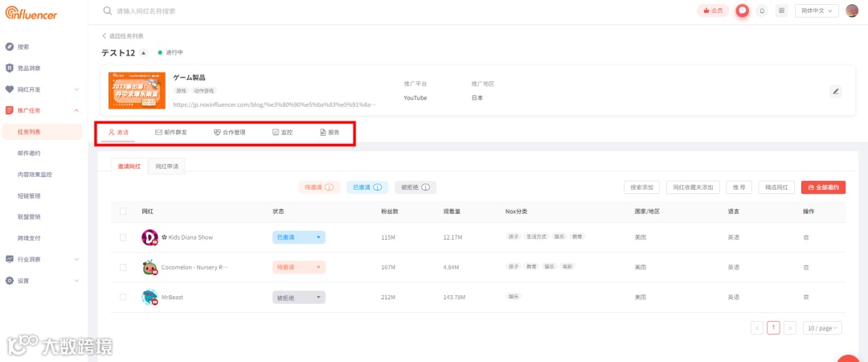Open 邮件邀约 in the sidebar
Screen dimensions: 868x362
[30, 153]
